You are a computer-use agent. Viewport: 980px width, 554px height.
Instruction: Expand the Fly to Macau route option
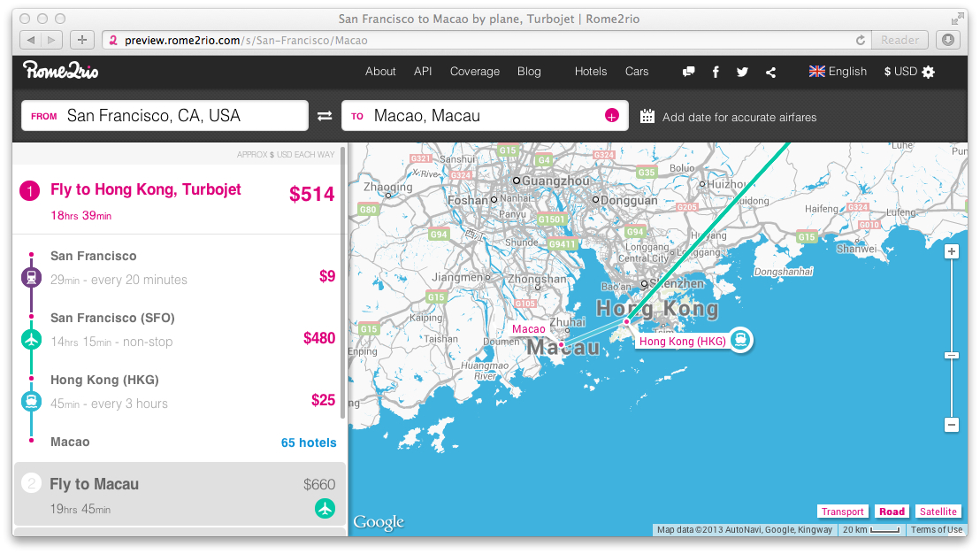(x=180, y=494)
